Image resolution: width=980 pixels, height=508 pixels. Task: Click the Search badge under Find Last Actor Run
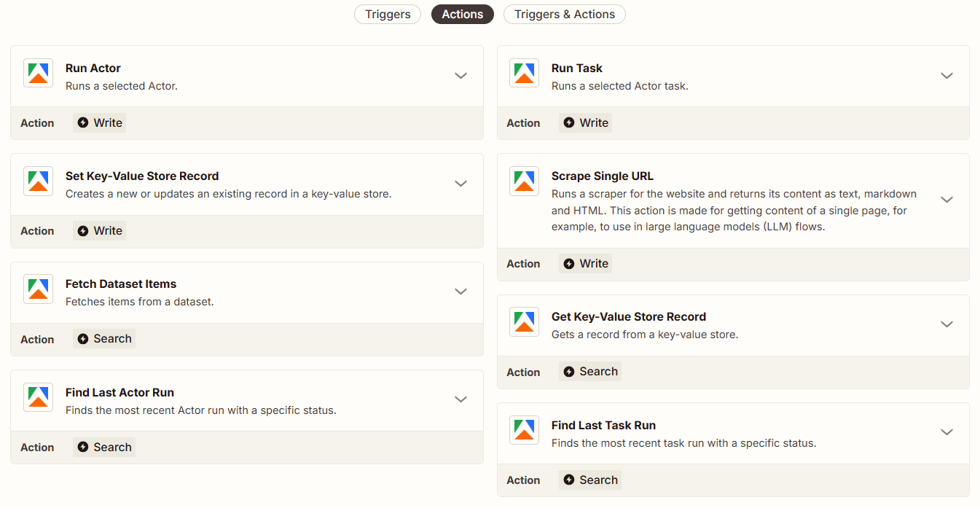coord(104,447)
